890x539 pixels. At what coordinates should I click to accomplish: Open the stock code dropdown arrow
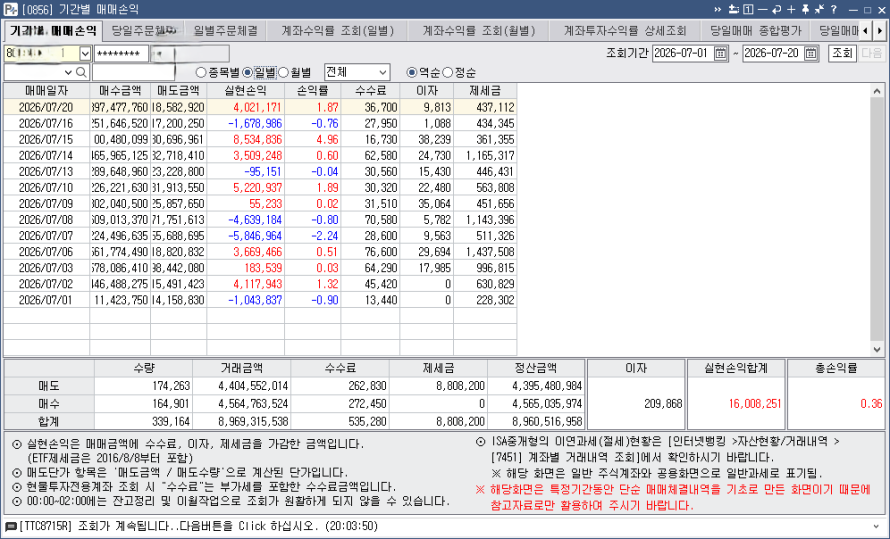click(x=68, y=72)
